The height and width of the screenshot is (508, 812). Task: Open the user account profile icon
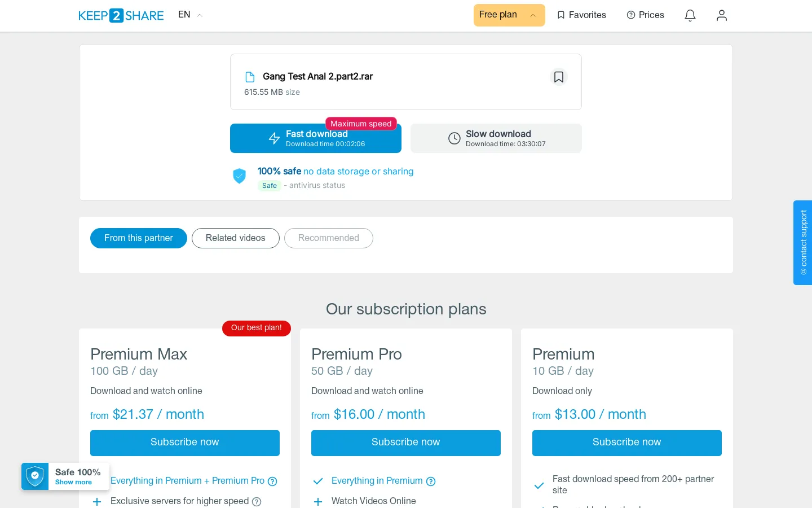click(722, 15)
